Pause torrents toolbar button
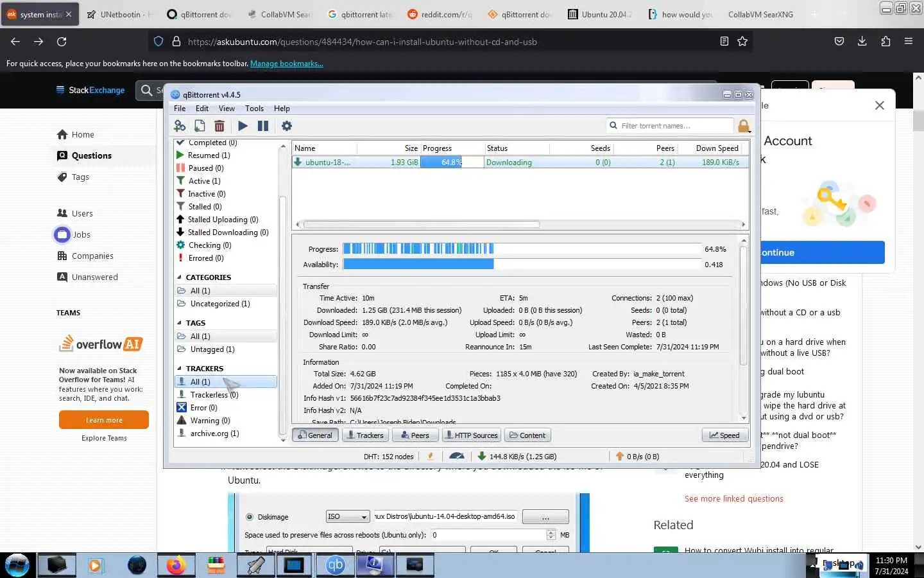 pos(263,126)
